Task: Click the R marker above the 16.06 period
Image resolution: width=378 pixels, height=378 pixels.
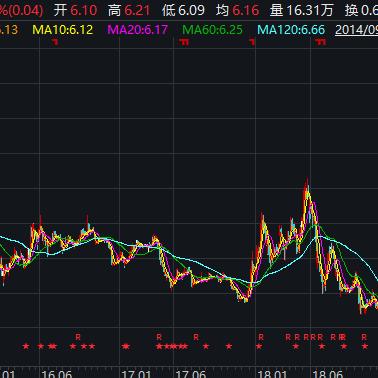Action: (x=78, y=337)
